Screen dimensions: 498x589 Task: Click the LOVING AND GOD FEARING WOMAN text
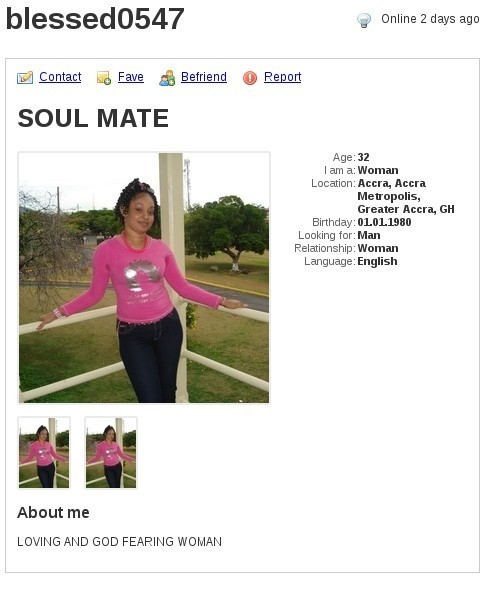(x=119, y=542)
